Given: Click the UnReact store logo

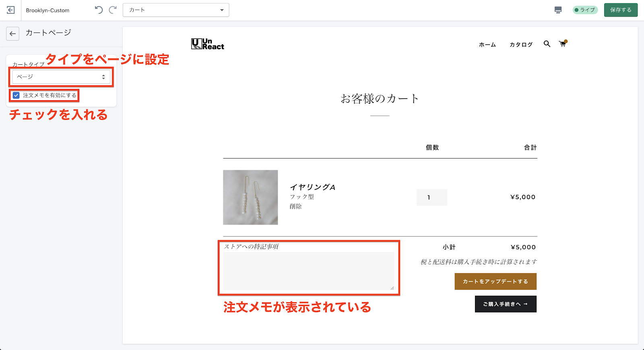Looking at the screenshot, I should tap(207, 44).
